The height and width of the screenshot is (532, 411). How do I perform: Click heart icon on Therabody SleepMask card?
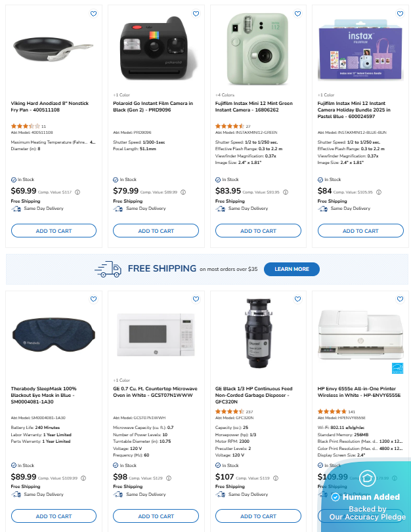pos(93,299)
